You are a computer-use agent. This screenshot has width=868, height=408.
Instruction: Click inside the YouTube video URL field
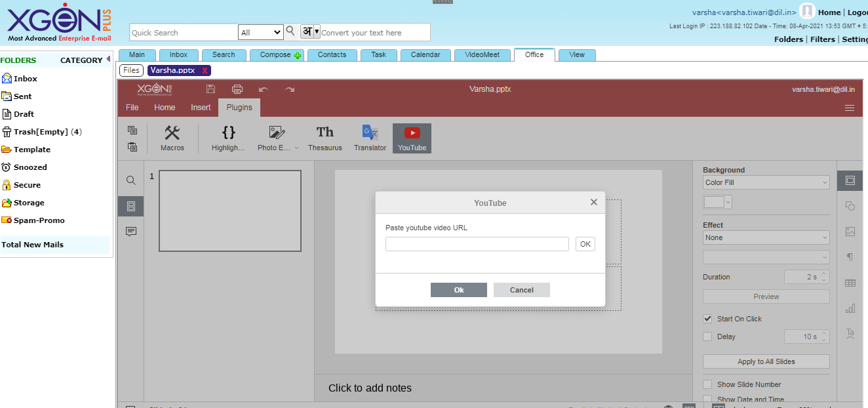[477, 244]
